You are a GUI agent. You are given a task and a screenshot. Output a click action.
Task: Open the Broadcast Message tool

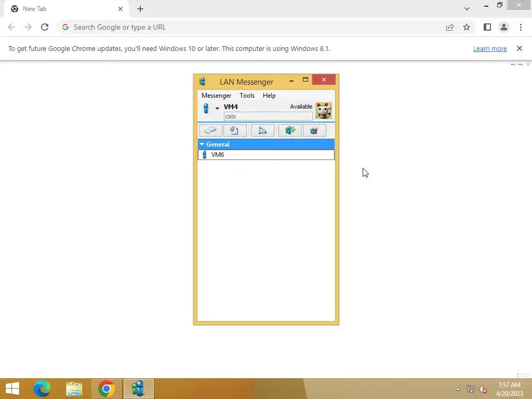click(262, 130)
